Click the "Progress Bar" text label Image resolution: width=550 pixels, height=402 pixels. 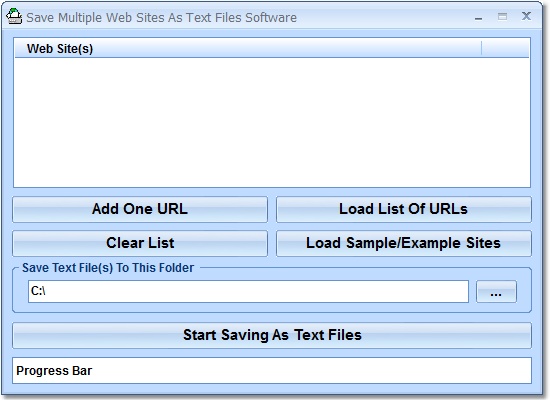pyautogui.click(x=54, y=371)
